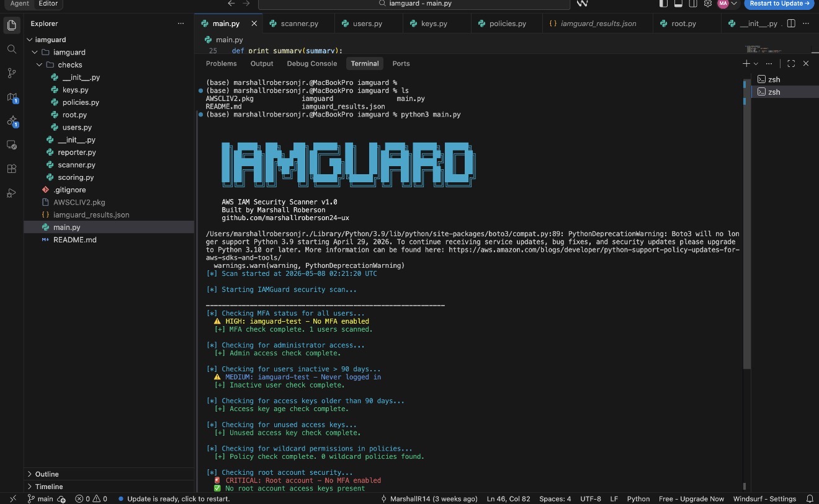Add a new terminal with plus icon
Viewport: 819px width, 504px height.
746,63
